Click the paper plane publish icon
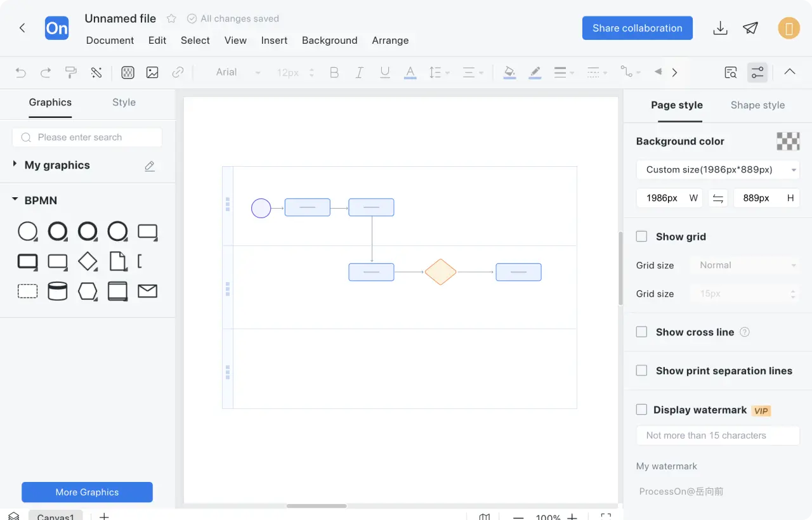Image resolution: width=812 pixels, height=520 pixels. [x=750, y=28]
